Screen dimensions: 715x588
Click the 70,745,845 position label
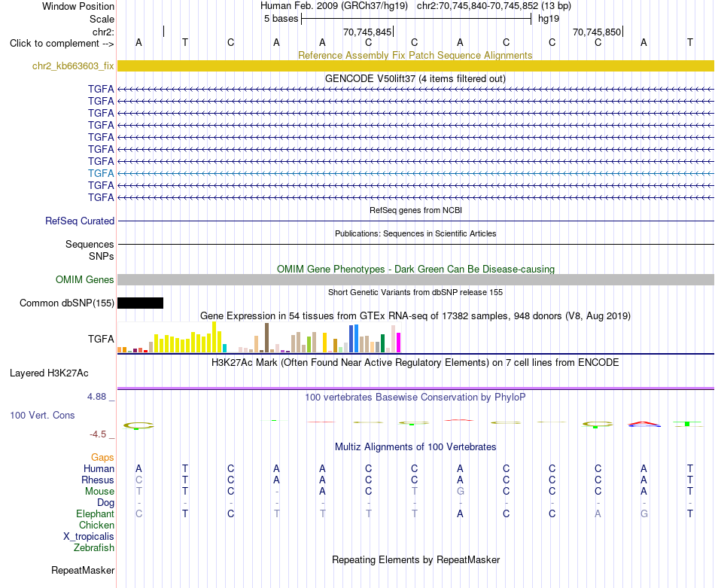(x=367, y=32)
